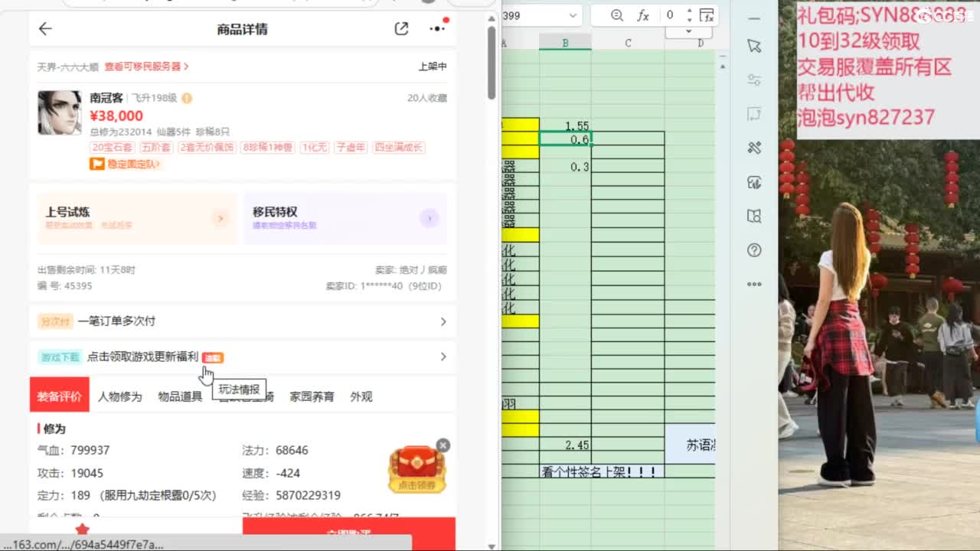Open the help question mark icon
This screenshot has height=551, width=980.
pyautogui.click(x=754, y=250)
